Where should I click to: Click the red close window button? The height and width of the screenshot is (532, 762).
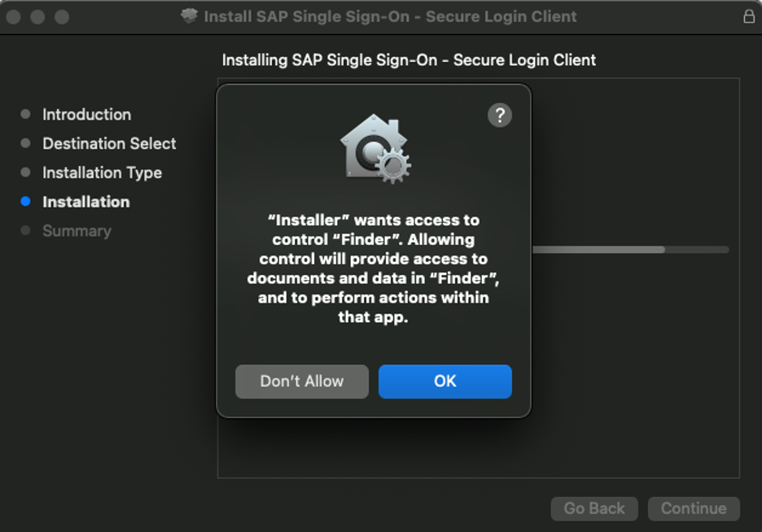(13, 17)
